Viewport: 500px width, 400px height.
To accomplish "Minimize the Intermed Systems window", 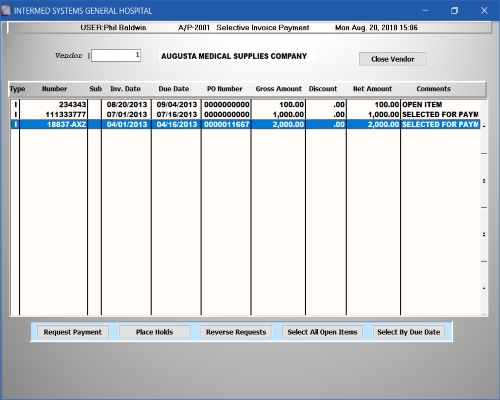I will point(425,11).
